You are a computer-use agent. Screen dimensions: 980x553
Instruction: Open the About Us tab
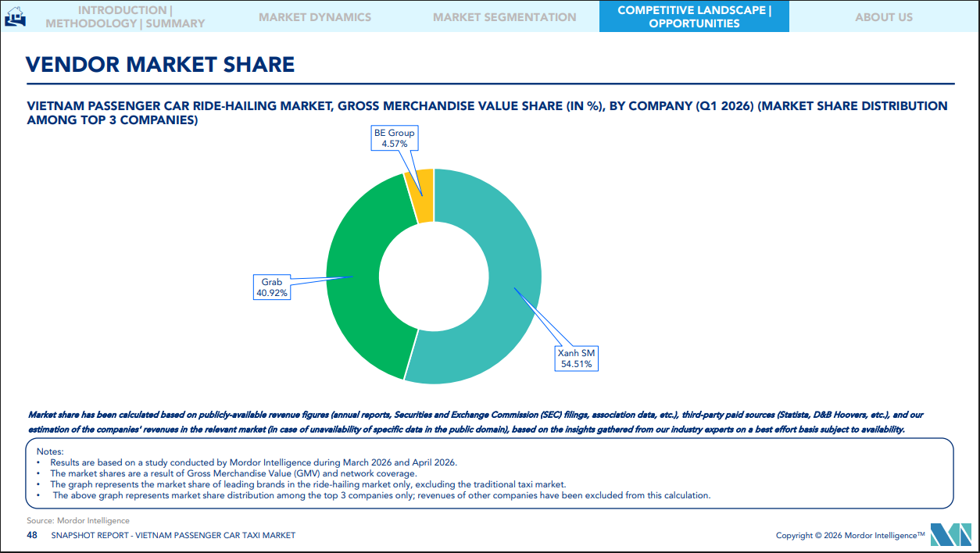883,16
